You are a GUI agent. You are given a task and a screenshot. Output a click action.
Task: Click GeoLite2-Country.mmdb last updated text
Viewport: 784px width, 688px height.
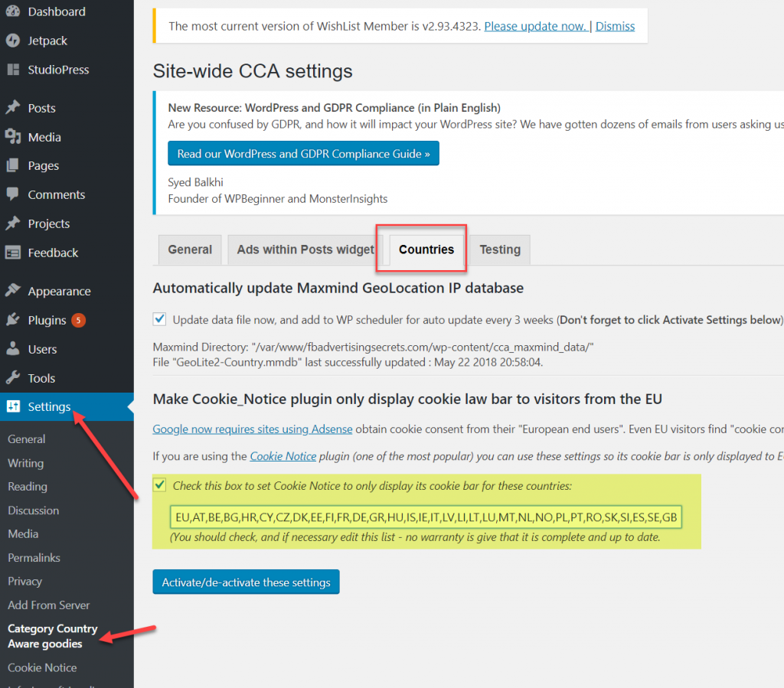point(348,362)
